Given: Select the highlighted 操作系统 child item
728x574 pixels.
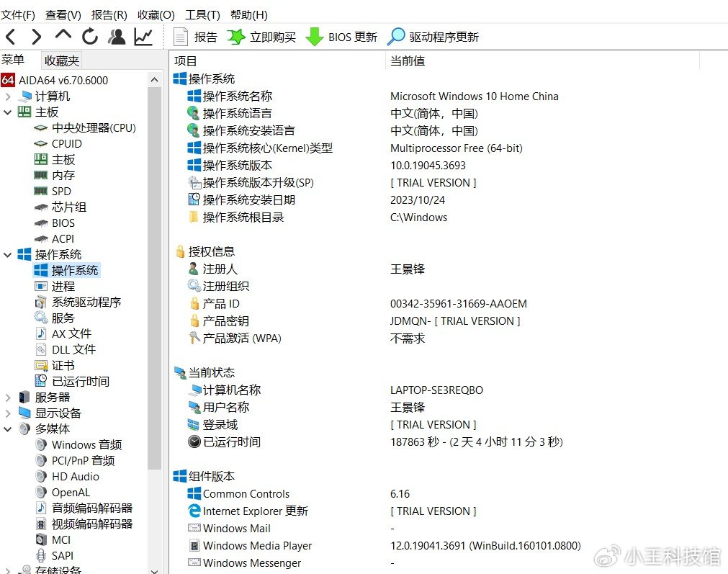Looking at the screenshot, I should tap(67, 270).
